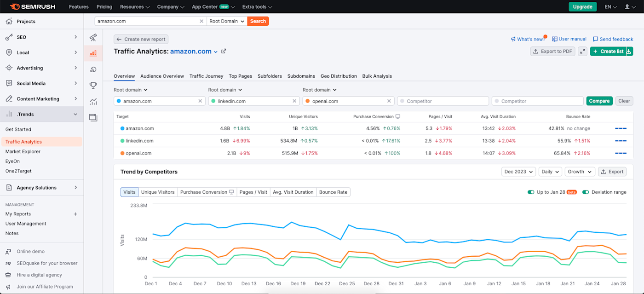This screenshot has width=644, height=294.
Task: Open external link icon next to amazon.com
Action: 224,52
